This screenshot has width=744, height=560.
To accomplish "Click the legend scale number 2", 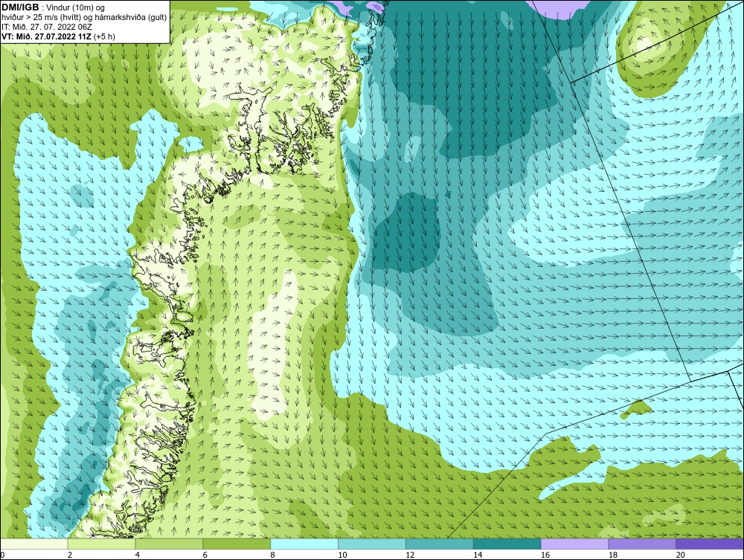I will click(70, 555).
